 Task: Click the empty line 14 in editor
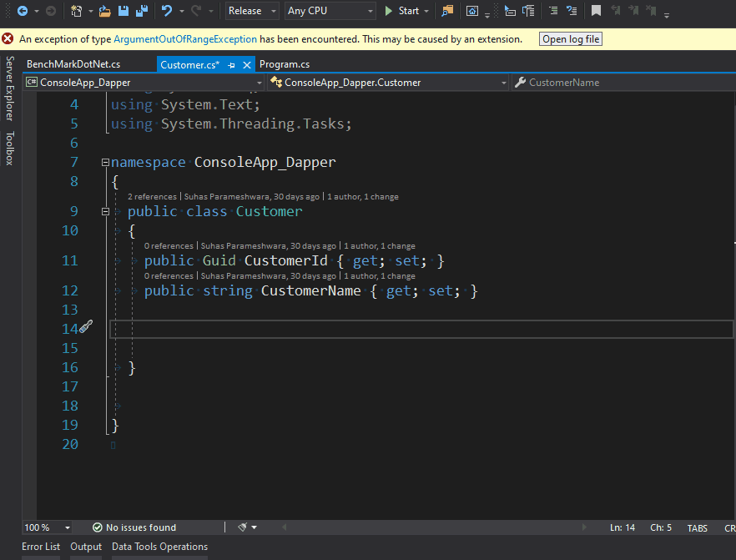(x=334, y=329)
